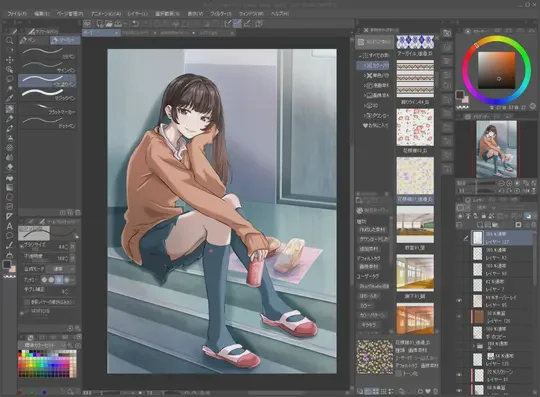The width and height of the screenshot is (540, 397).
Task: Click the 画像素材 tag button
Action: (x=369, y=267)
